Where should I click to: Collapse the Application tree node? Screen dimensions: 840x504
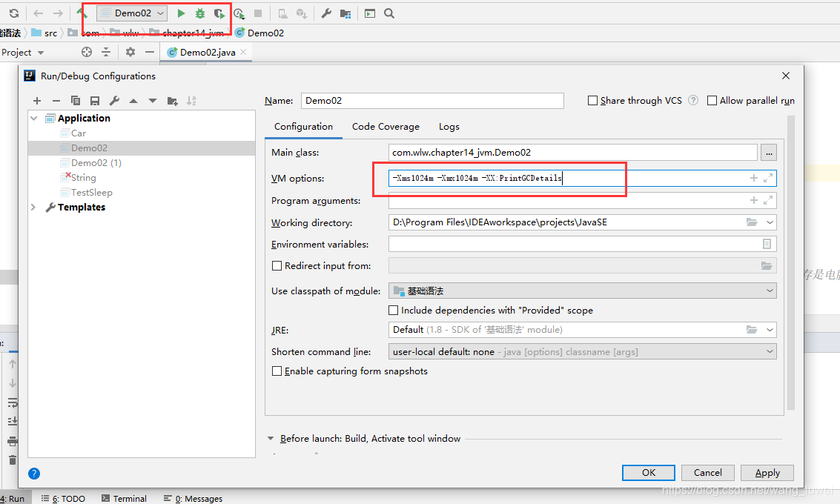pos(34,119)
